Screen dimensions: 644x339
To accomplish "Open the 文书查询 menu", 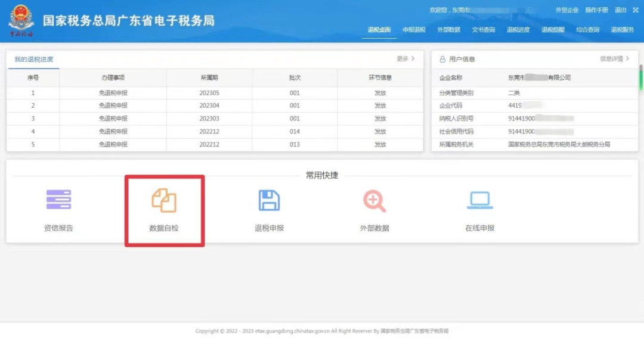I will coord(484,30).
